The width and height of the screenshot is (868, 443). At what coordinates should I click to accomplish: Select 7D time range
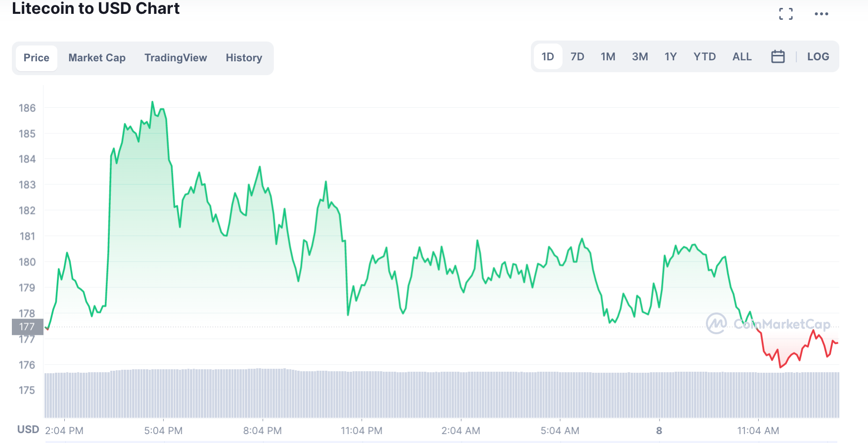point(577,56)
